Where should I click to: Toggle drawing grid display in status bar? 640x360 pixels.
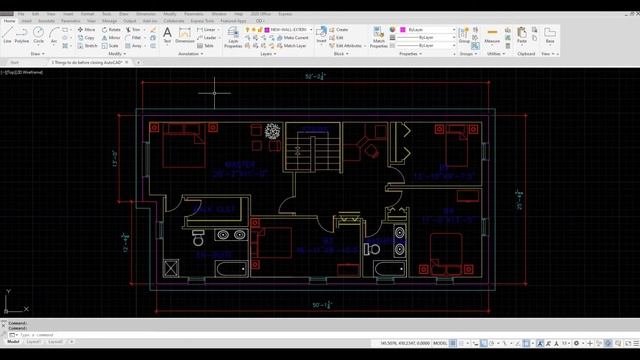point(452,343)
